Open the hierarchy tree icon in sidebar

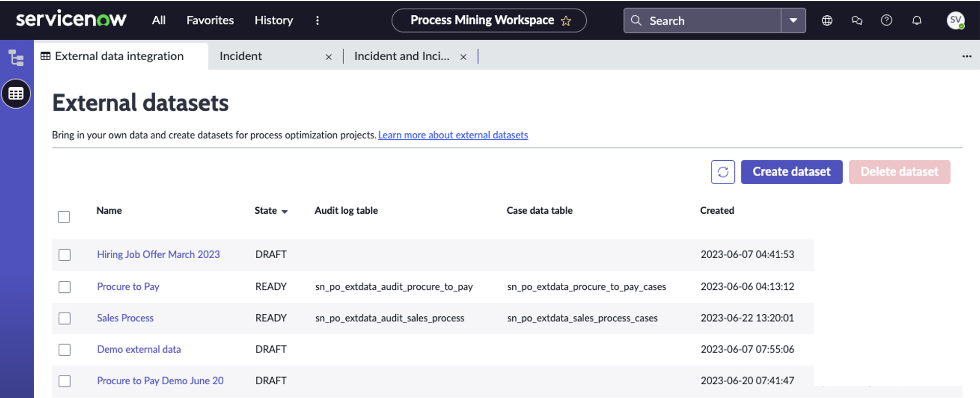coord(16,58)
